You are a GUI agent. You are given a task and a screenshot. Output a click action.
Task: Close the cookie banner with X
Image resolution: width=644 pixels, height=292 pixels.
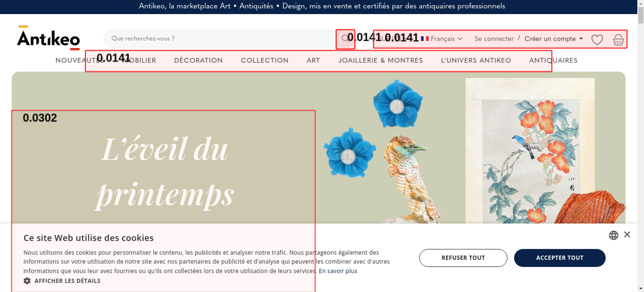point(627,234)
